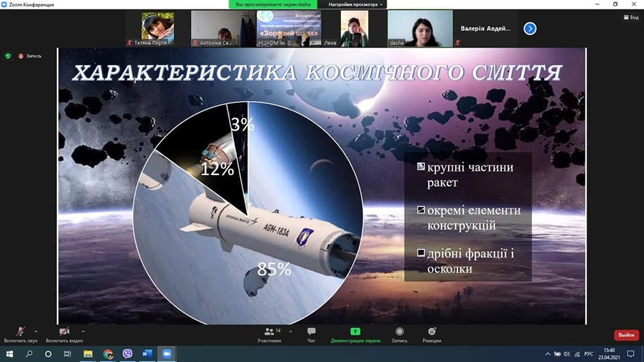Open the Реакции reactions menu
644x362 pixels.
click(x=432, y=332)
